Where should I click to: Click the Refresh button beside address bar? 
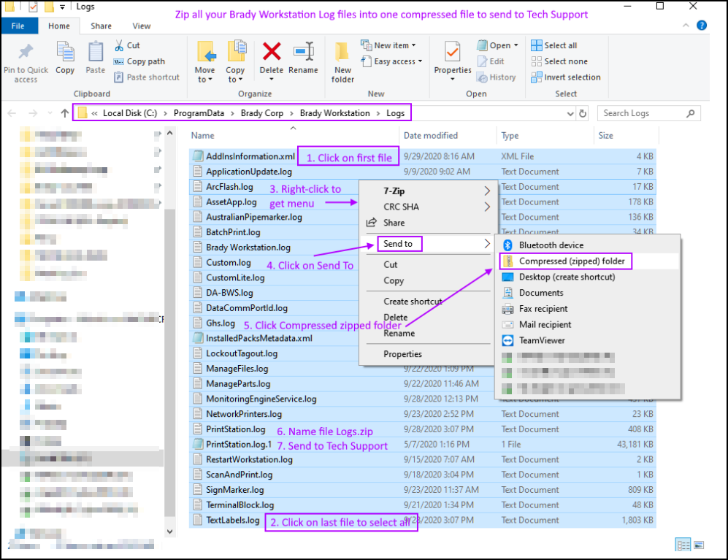(583, 113)
